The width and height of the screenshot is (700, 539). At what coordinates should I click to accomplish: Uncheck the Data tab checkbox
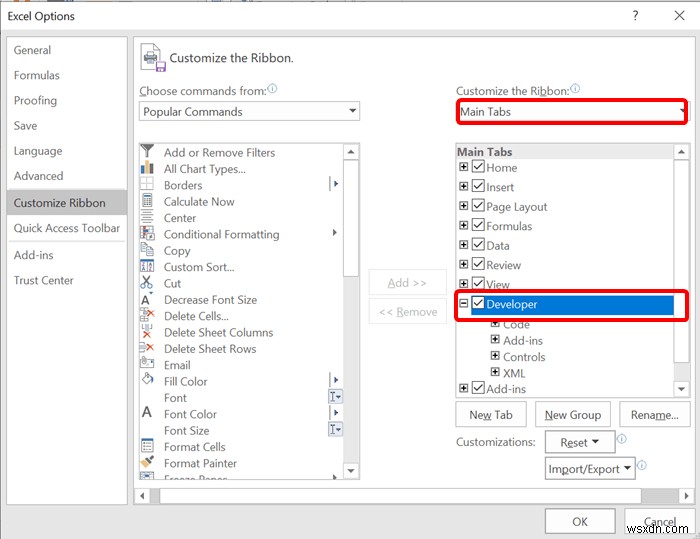point(478,244)
